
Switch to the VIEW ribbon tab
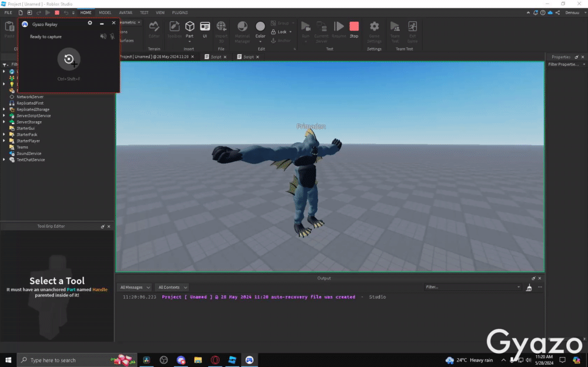point(160,13)
